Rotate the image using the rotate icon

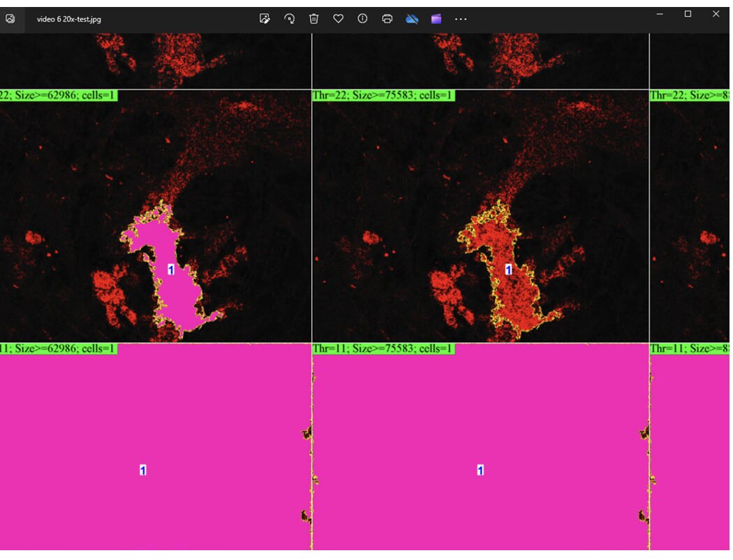(289, 19)
